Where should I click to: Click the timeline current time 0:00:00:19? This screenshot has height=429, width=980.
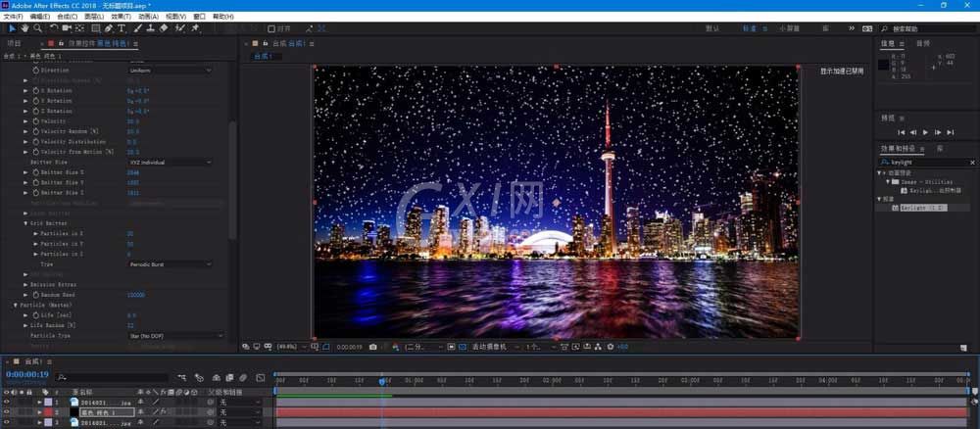(x=26, y=375)
